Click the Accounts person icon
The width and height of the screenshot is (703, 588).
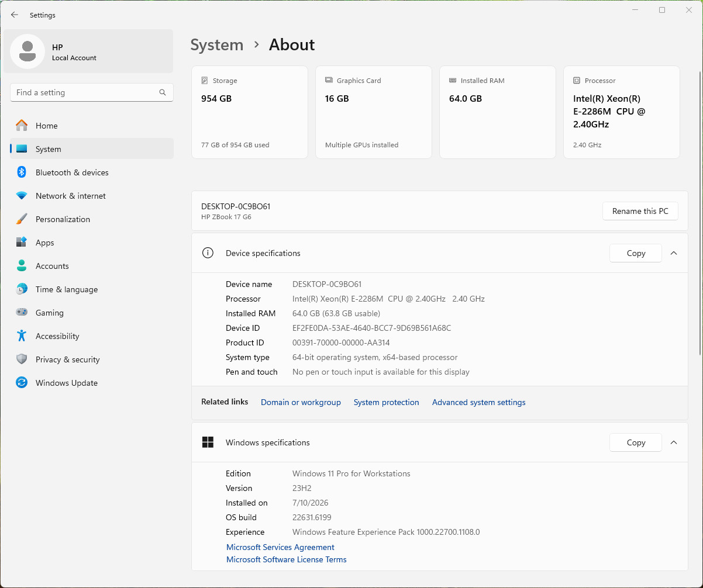[22, 266]
